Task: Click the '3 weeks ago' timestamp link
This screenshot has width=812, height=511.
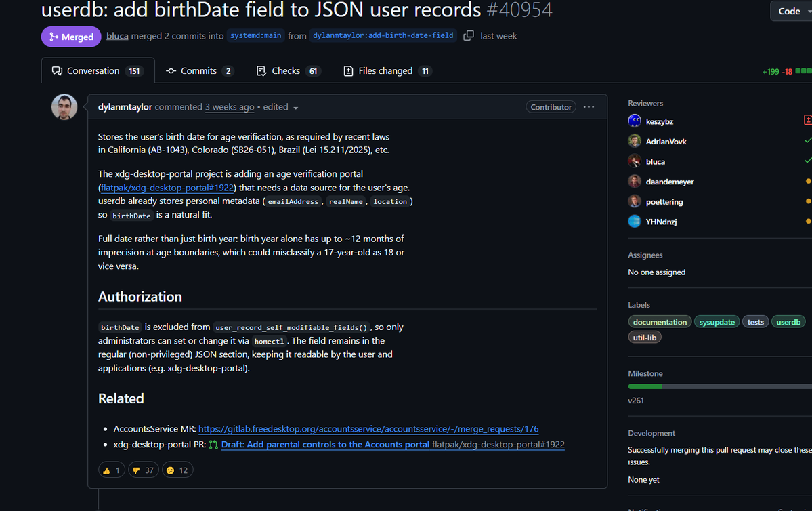Action: (230, 107)
